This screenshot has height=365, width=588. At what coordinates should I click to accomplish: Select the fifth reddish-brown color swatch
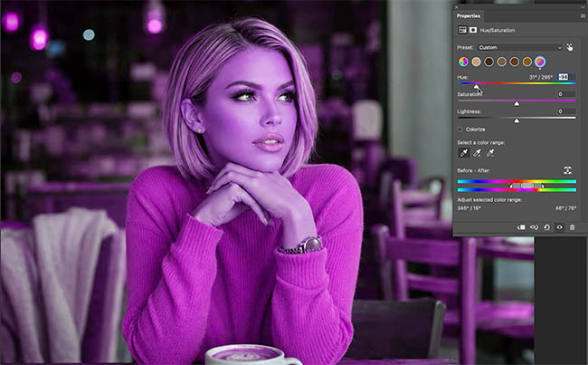point(515,62)
